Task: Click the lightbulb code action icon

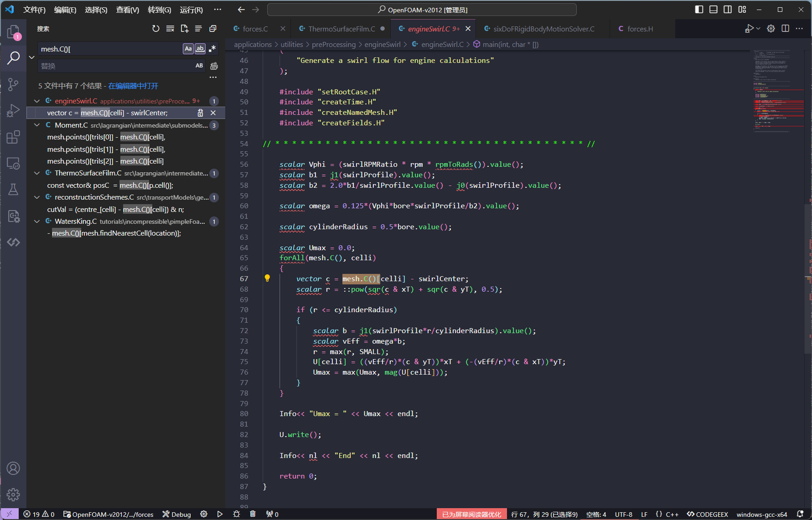Action: point(267,278)
